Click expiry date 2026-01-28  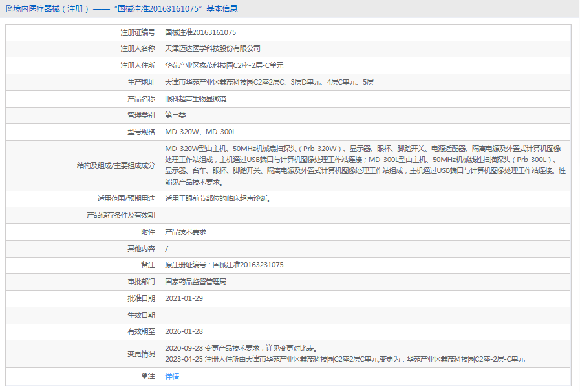pyautogui.click(x=184, y=332)
